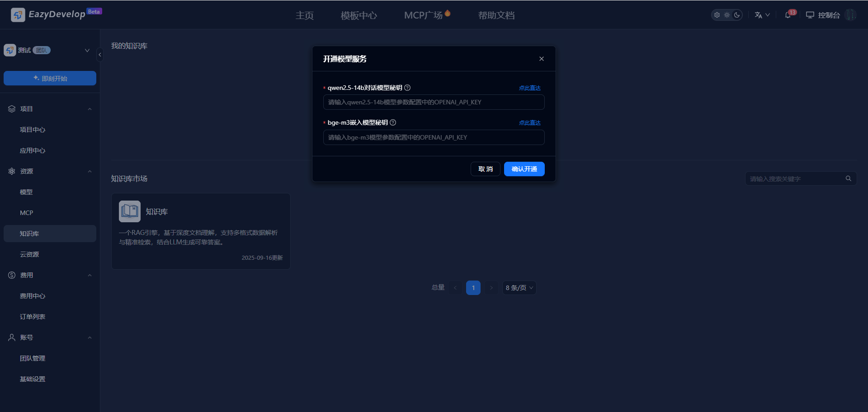
Task: Open the user avatar menu
Action: (850, 15)
